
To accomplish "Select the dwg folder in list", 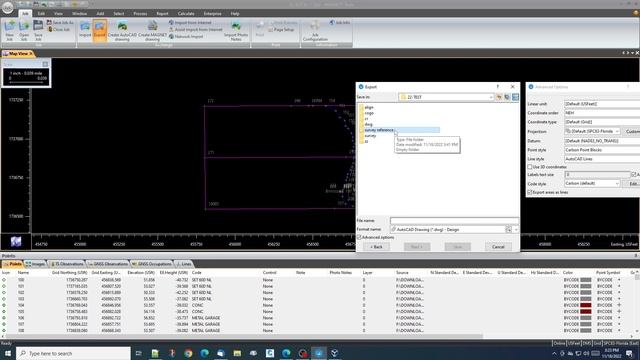I will coord(369,124).
